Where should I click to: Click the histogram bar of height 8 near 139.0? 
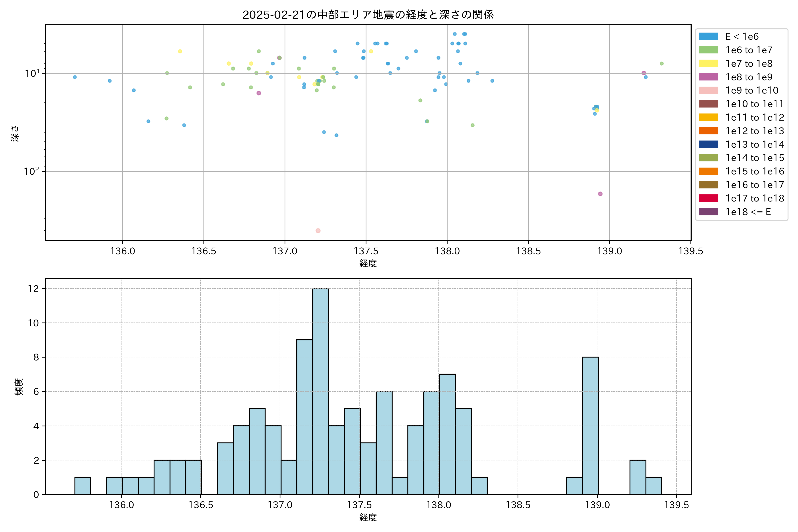[x=590, y=425]
